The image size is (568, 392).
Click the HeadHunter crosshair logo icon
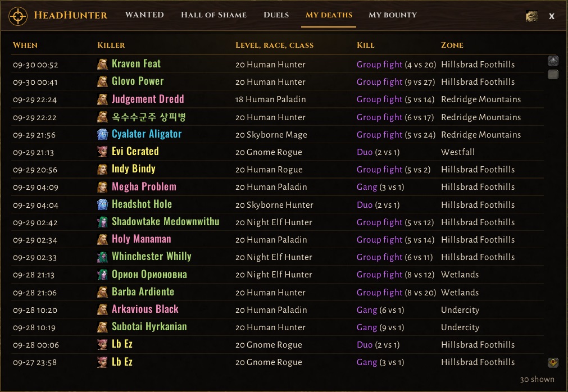click(x=18, y=16)
